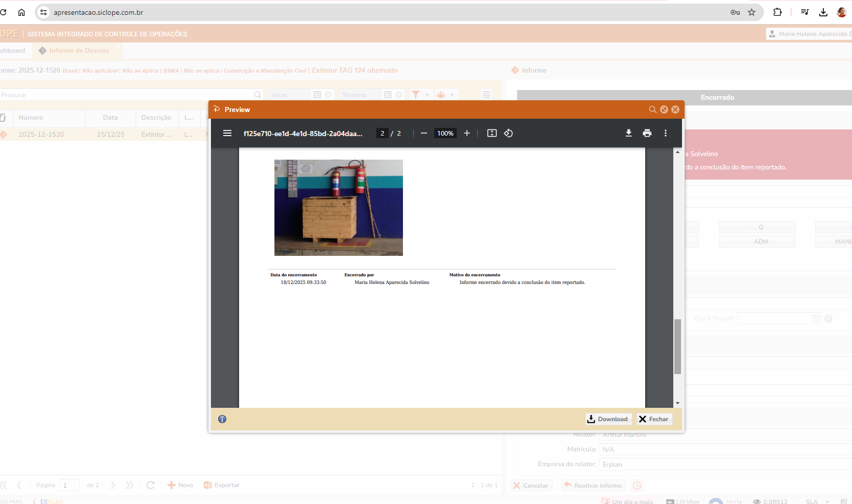Bookmark this page with the star icon
852x504 pixels.
[x=752, y=12]
